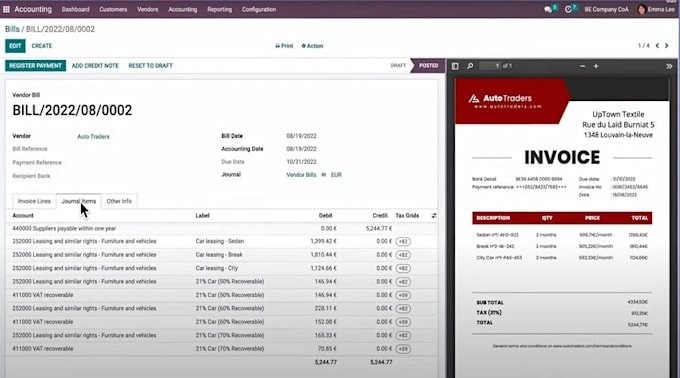680x378 pixels.
Task: Open the BE Company CoA company switcher
Action: pos(606,9)
